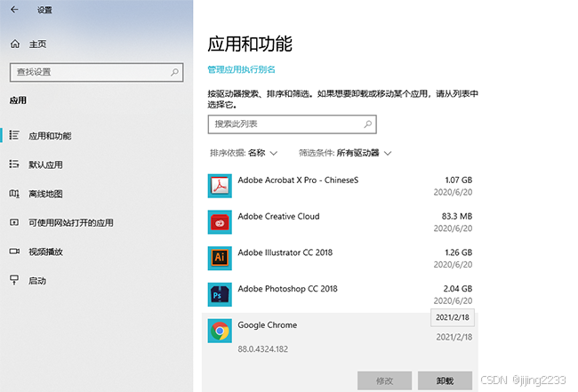Image resolution: width=578 pixels, height=392 pixels.
Task: Select the Adobe Creative Cloud entry
Action: pos(340,222)
